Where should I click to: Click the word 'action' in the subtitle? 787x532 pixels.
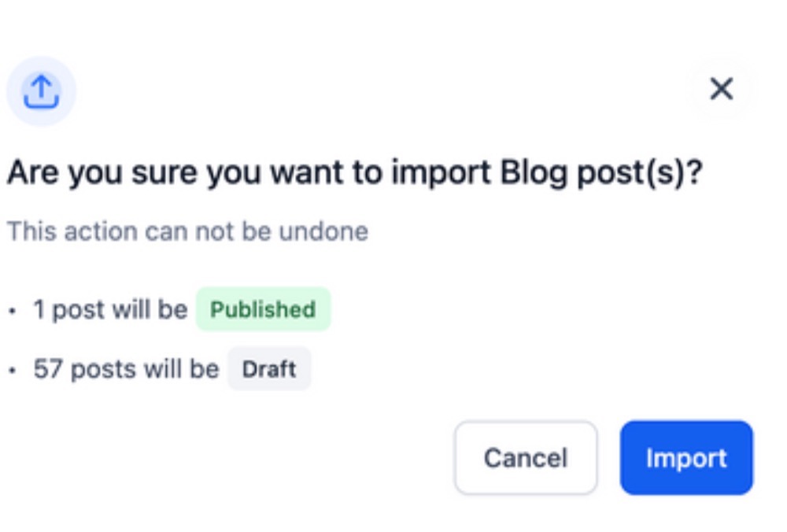tap(101, 231)
